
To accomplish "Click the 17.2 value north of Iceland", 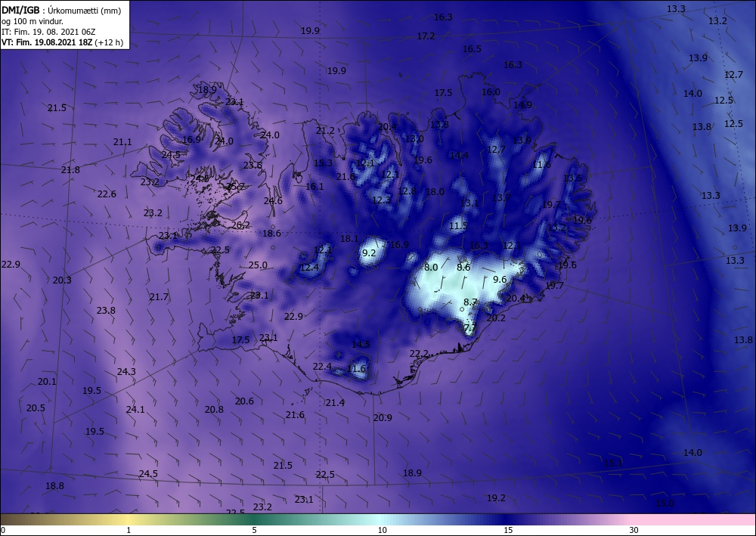I will click(426, 36).
